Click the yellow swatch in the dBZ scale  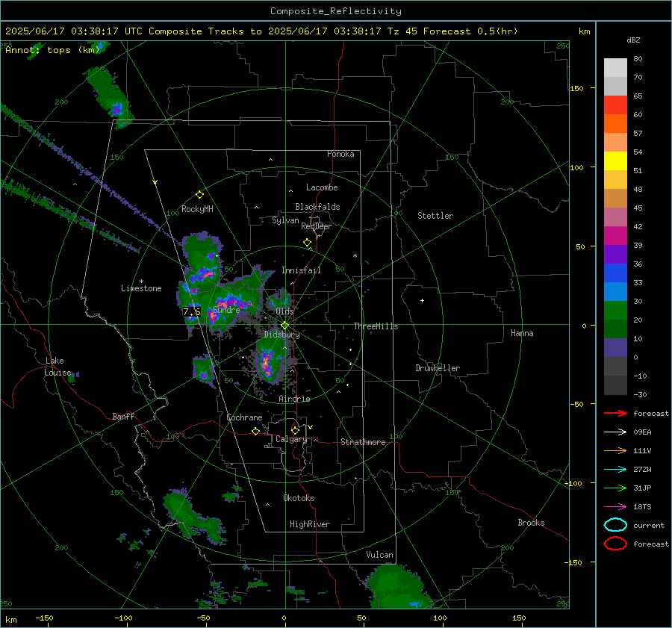click(x=615, y=161)
